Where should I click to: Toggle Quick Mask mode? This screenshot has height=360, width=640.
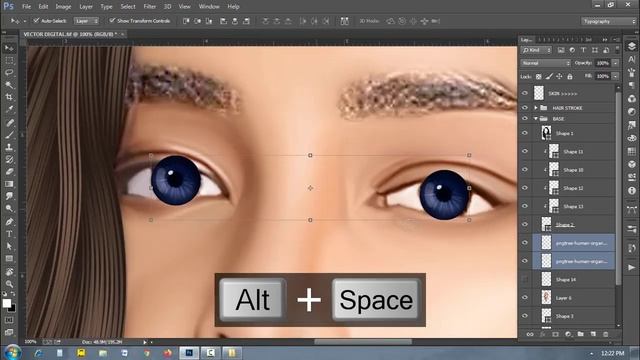9,320
